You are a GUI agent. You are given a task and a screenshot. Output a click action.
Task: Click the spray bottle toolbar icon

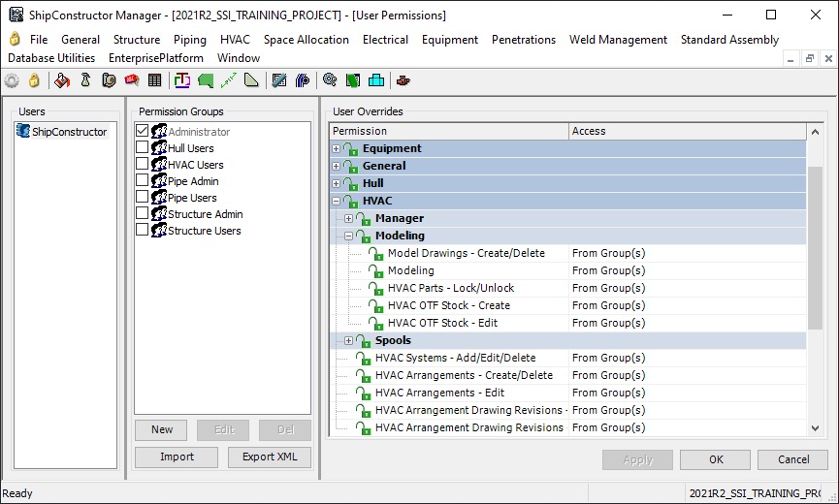tap(85, 80)
